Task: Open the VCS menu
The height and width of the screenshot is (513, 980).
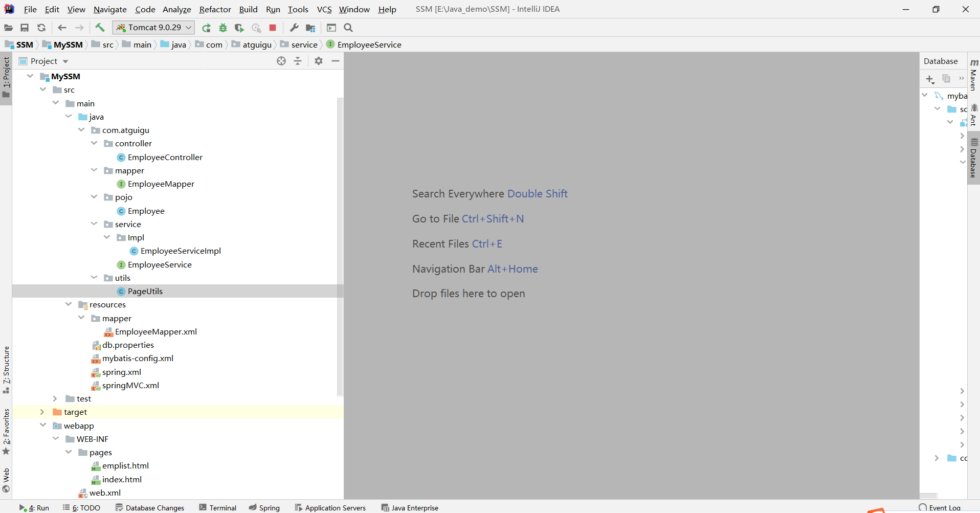Action: (324, 9)
